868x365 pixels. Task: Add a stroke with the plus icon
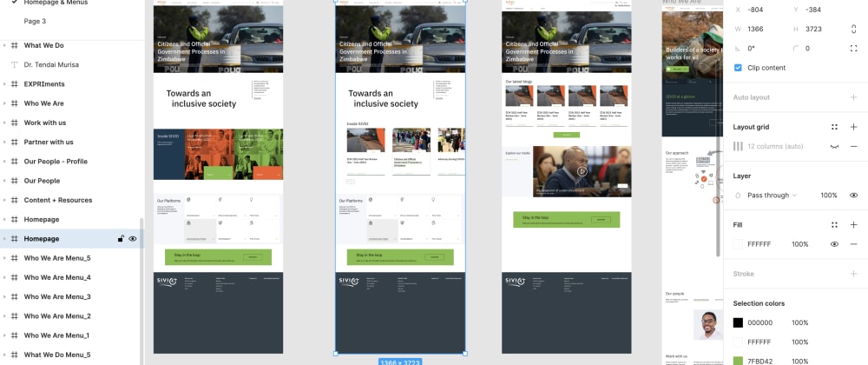853,274
